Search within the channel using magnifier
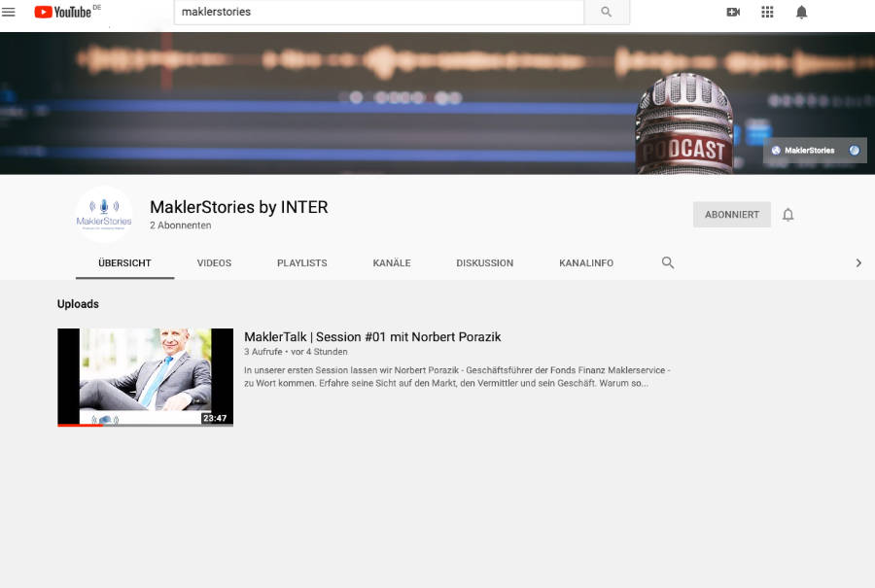875x588 pixels. pyautogui.click(x=668, y=262)
